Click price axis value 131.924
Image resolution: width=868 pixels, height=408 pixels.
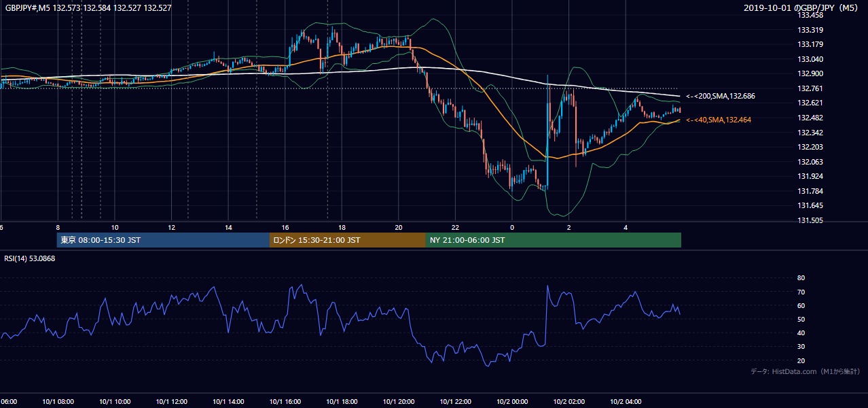(810, 176)
